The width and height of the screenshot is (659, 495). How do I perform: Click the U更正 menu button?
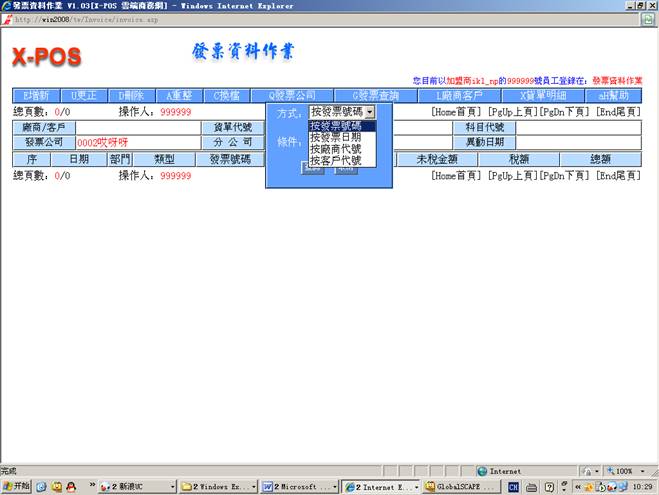coord(84,95)
